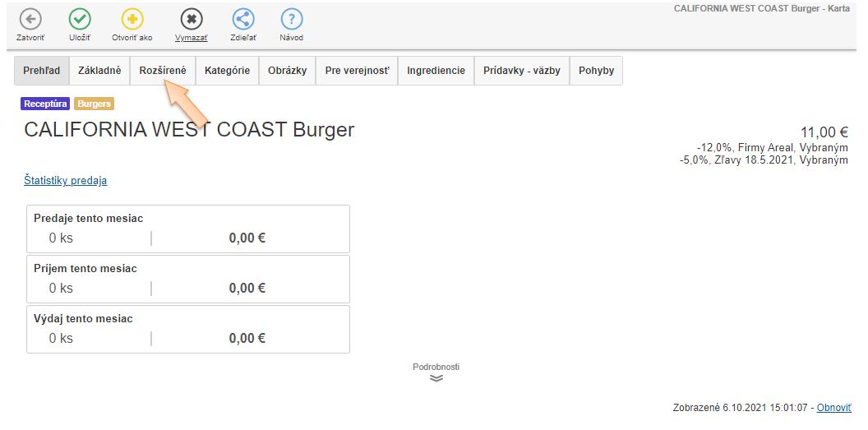Open the Prídavky - väzby tab
The image size is (868, 430).
(x=522, y=71)
